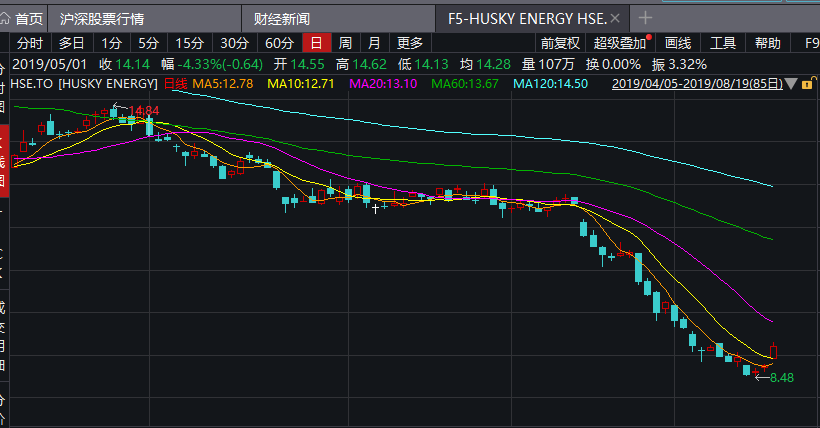Click the closing price 收 14.14
Viewport: 820px width, 428px height.
click(x=124, y=64)
